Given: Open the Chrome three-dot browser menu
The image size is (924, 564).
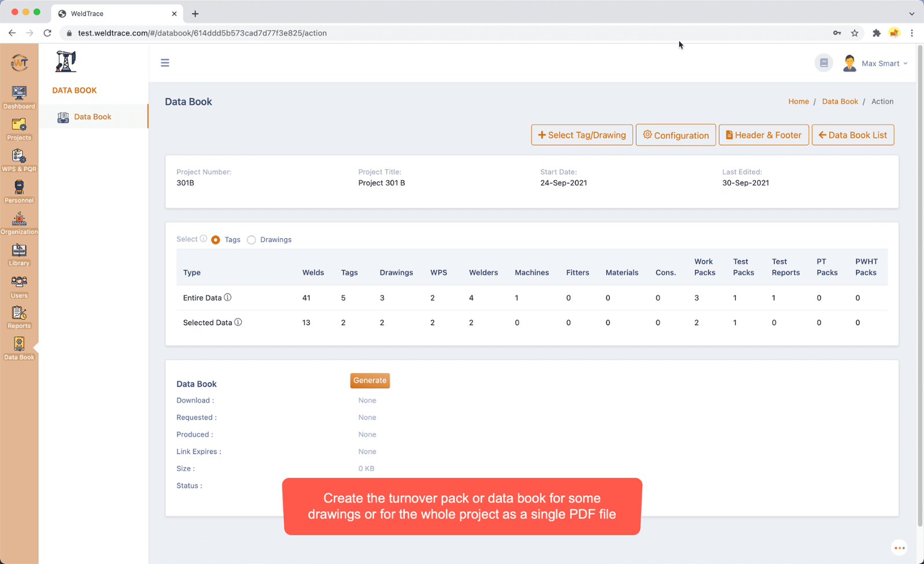Looking at the screenshot, I should [x=912, y=33].
